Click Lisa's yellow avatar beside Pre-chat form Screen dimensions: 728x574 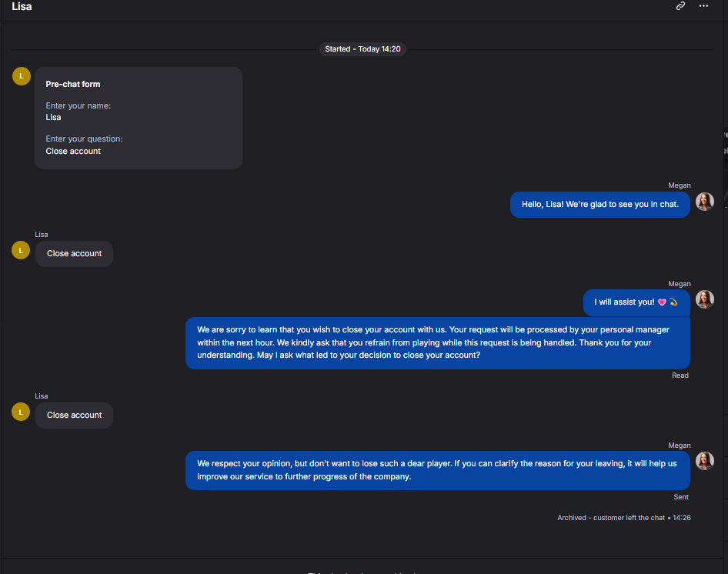tap(22, 76)
